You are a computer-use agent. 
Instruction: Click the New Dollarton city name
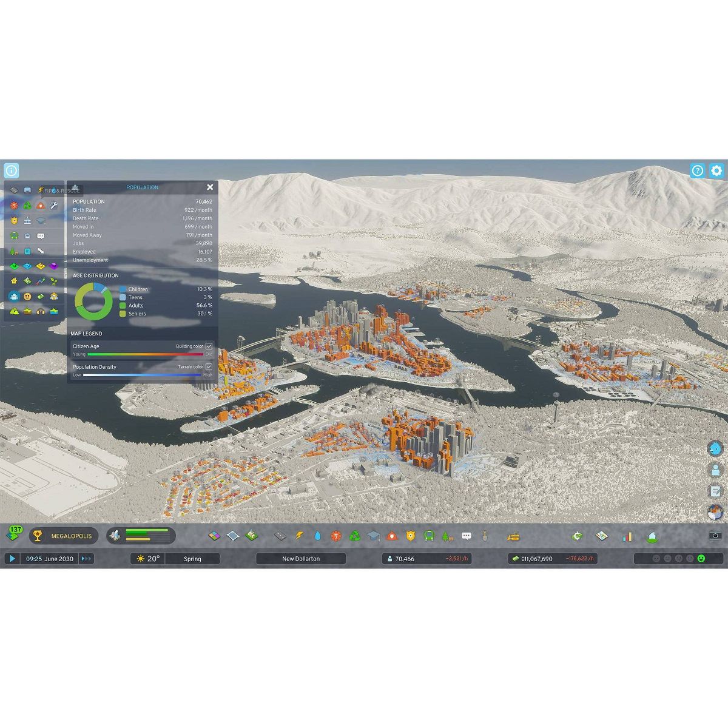301,559
